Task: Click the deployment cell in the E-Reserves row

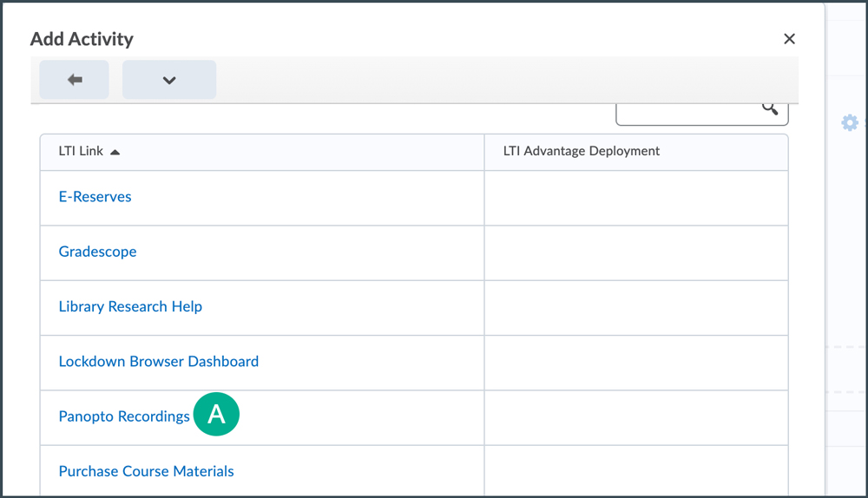Action: 635,198
